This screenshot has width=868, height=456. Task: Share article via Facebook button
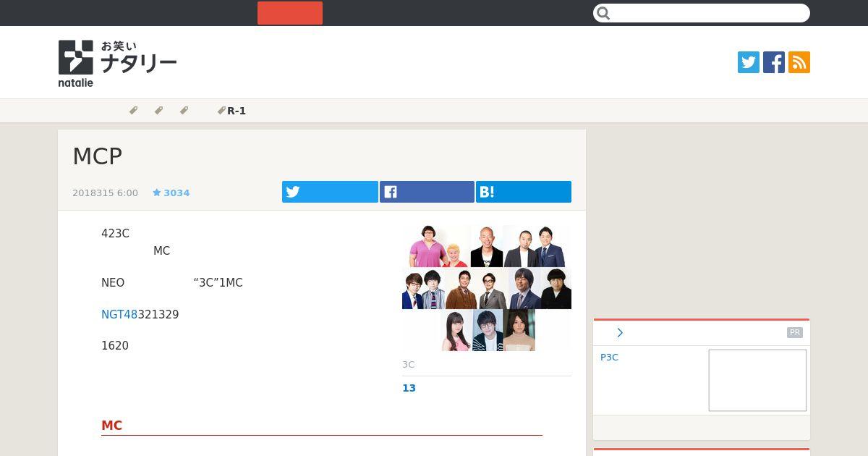[427, 192]
